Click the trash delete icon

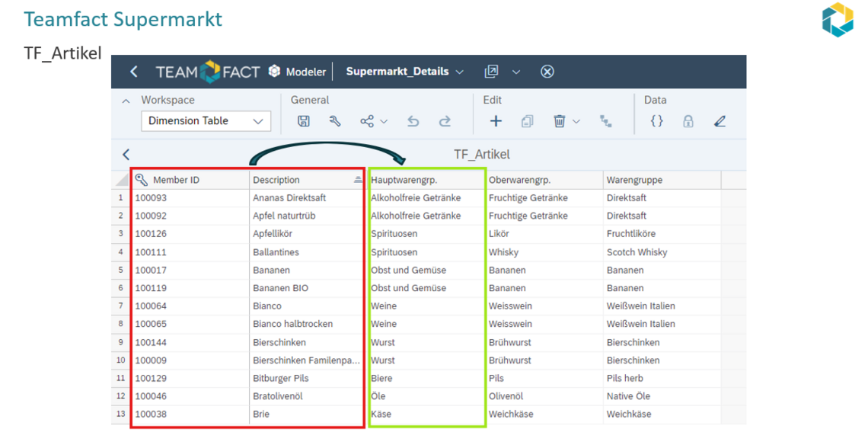tap(559, 121)
